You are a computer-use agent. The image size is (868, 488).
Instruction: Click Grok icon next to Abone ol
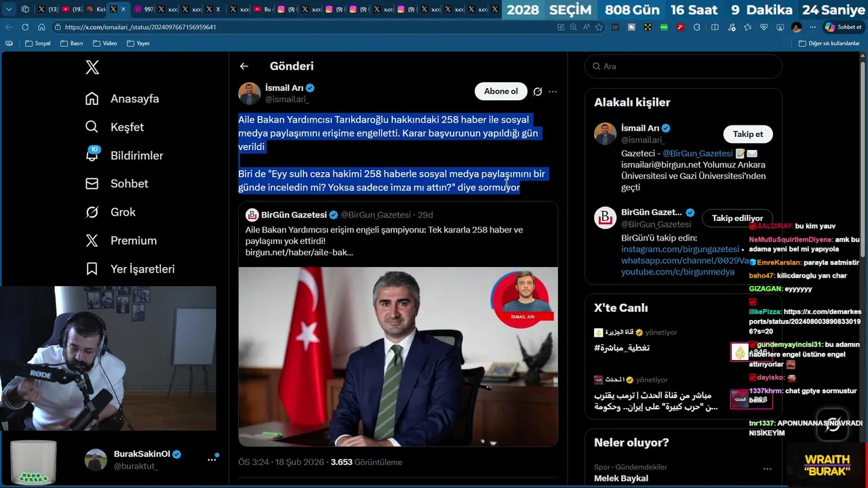click(538, 91)
